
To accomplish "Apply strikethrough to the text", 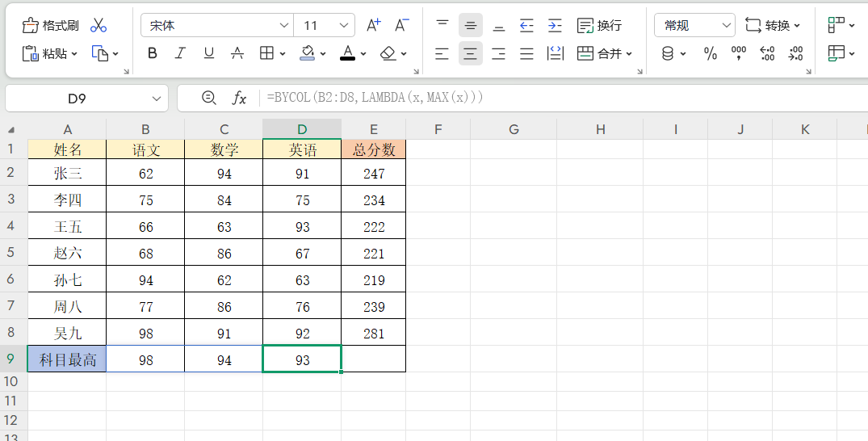I will 237,54.
